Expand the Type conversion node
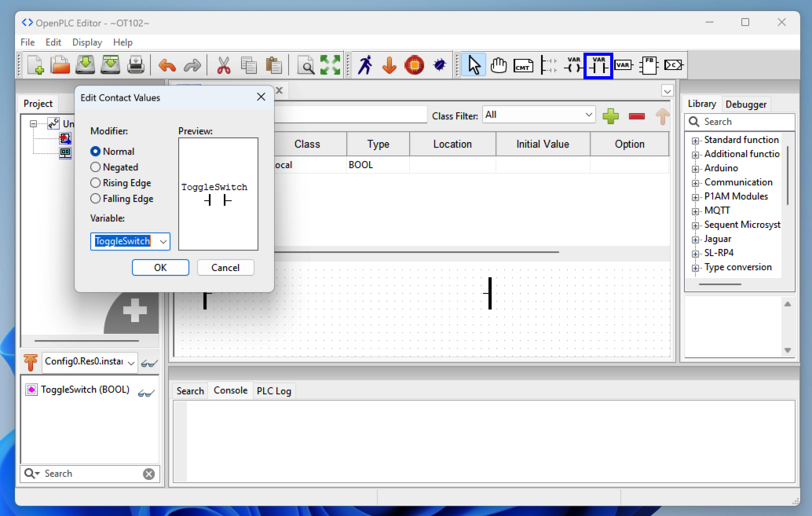Screen dimensions: 812x516 click(696, 268)
